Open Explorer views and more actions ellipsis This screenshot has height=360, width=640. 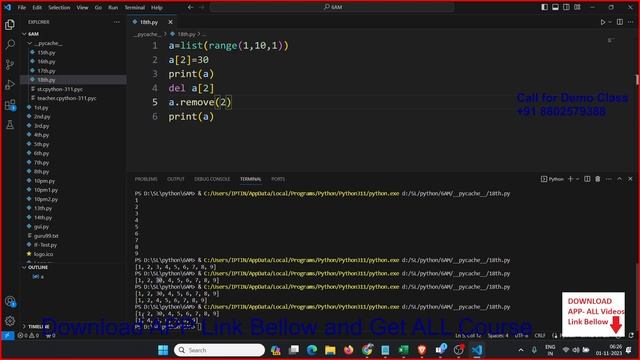(117, 22)
